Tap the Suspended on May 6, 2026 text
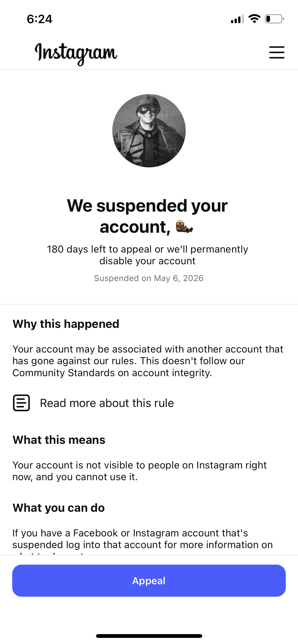 tap(149, 278)
